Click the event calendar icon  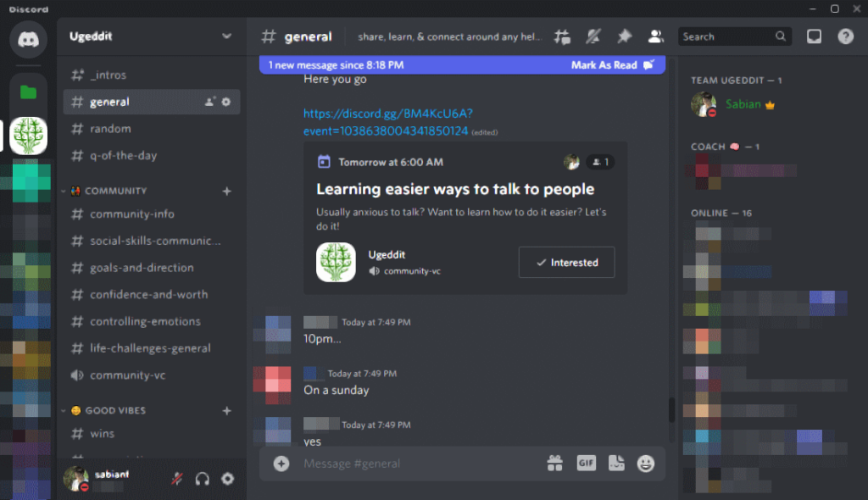tap(324, 162)
